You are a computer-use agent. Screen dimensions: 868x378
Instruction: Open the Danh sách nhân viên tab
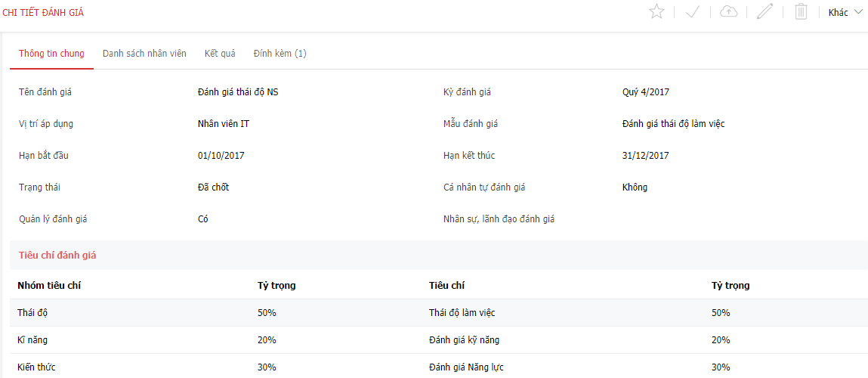tap(144, 54)
